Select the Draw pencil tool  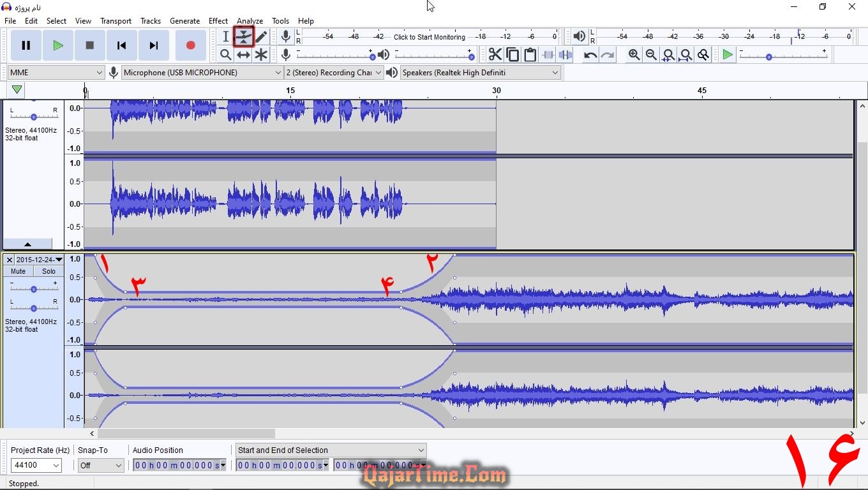click(x=261, y=37)
